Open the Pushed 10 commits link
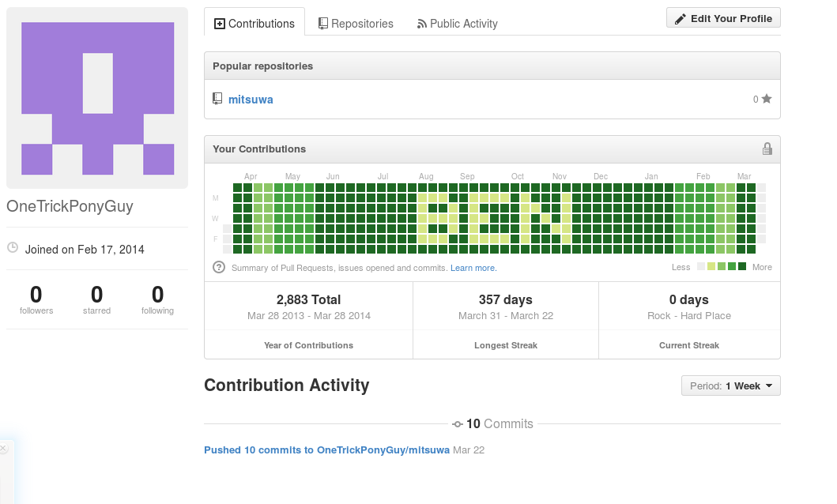 click(x=326, y=449)
